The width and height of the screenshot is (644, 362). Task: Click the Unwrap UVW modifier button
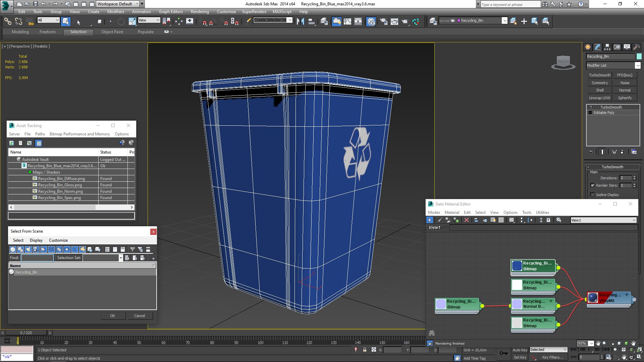[x=600, y=98]
